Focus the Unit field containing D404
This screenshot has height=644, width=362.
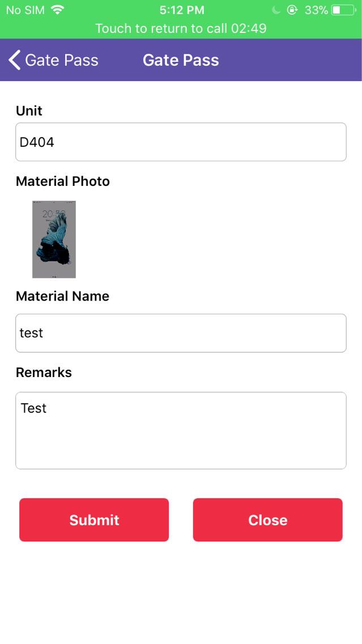point(181,142)
